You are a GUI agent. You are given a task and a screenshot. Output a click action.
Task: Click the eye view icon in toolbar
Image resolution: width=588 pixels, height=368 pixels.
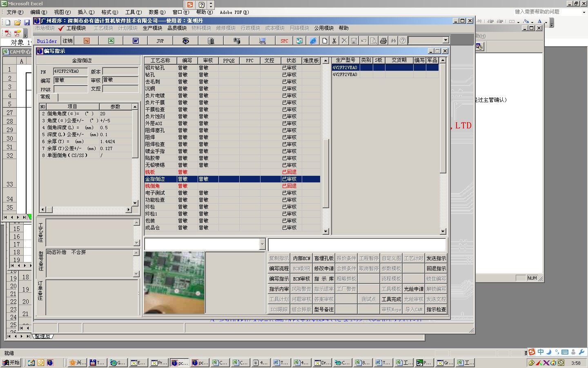click(x=185, y=41)
